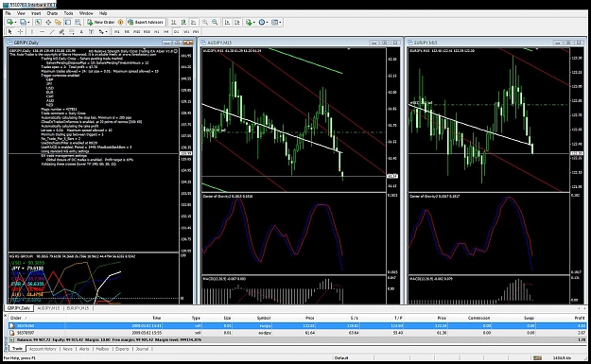This screenshot has height=364, width=591.
Task: Select the cursor arrow tool
Action: (x=10, y=31)
